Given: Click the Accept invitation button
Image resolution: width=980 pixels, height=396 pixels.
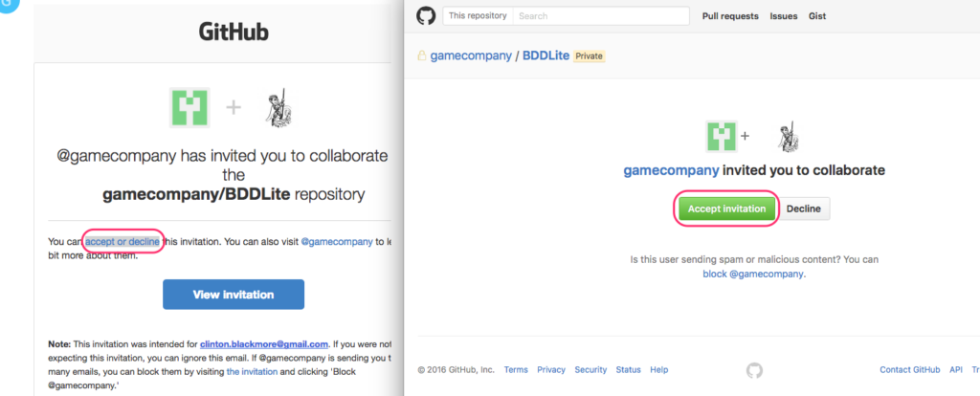Looking at the screenshot, I should point(726,209).
